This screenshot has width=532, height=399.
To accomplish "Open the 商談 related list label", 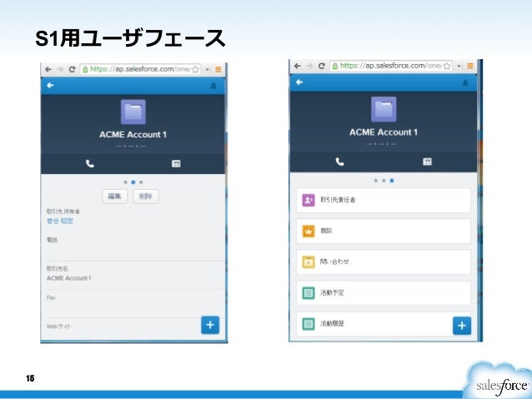I will tap(326, 231).
